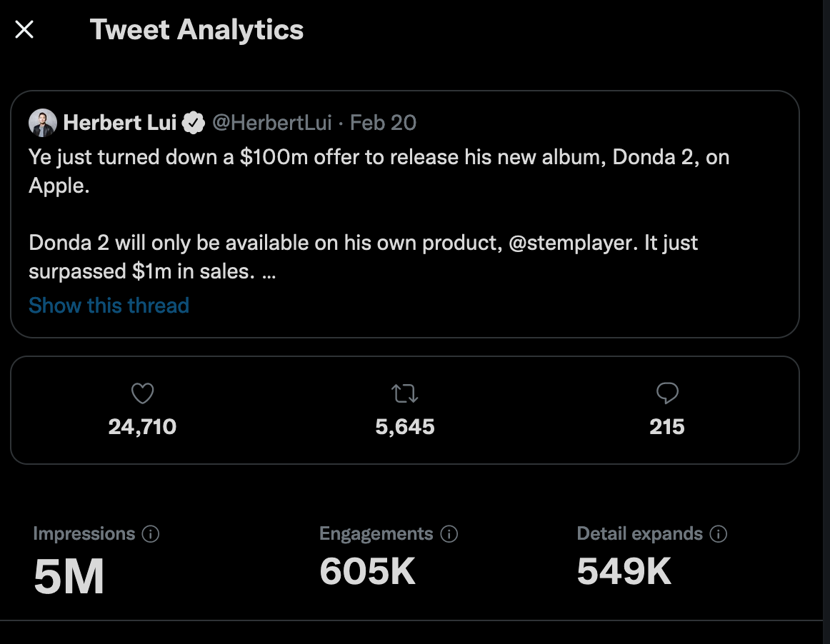Click the Detail expands info icon
Screen dimensions: 830x644
coord(719,534)
